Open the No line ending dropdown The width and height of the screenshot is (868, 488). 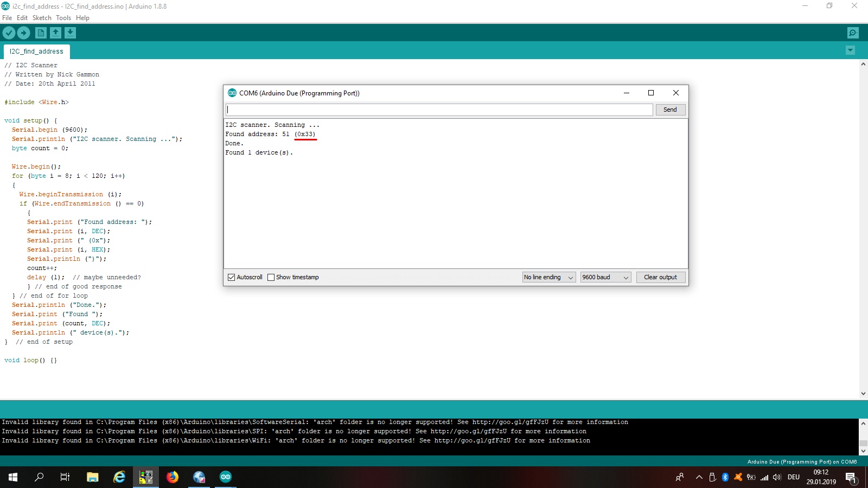548,277
